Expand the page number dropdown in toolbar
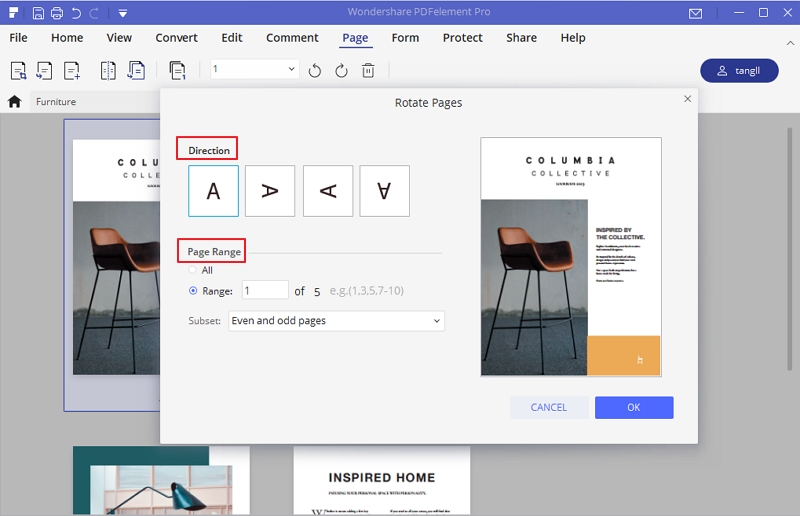The image size is (800, 516). [x=292, y=69]
